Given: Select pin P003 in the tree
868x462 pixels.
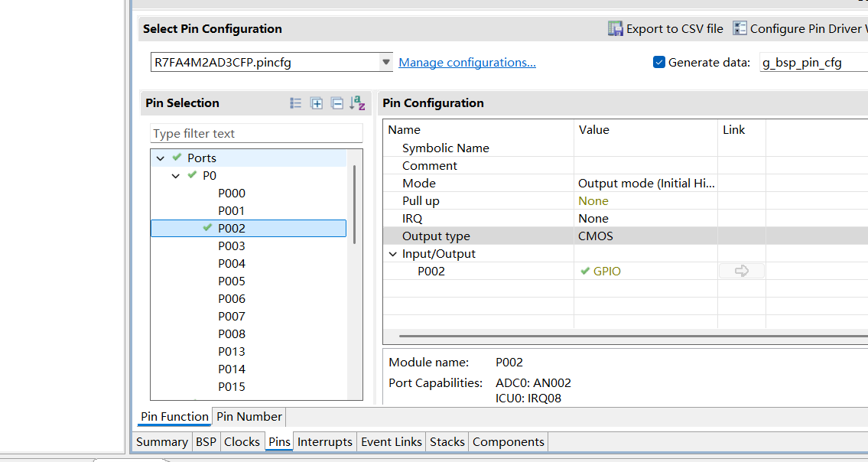Looking at the screenshot, I should (232, 246).
